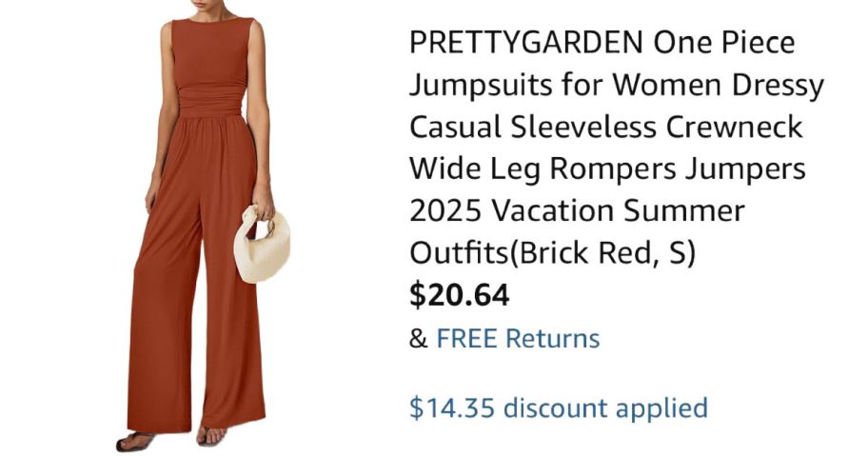Open the brick red jumpsuit product image

tap(203, 227)
